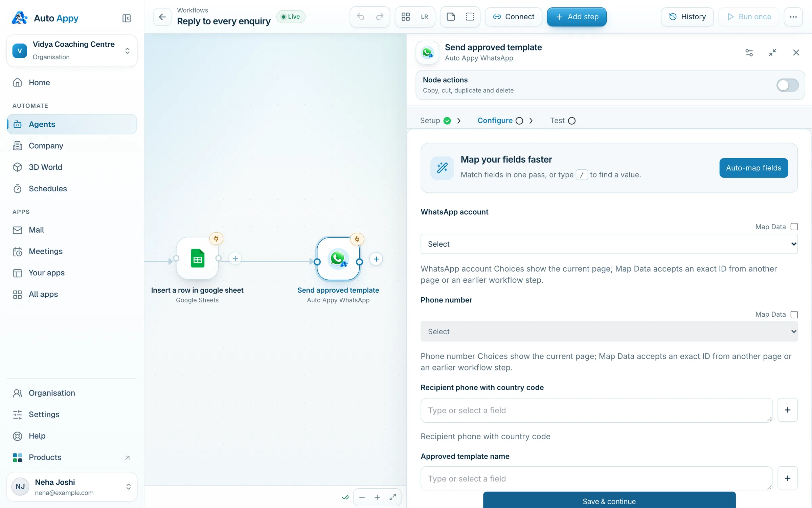
Task: Open Schedules in the sidebar
Action: click(x=72, y=188)
